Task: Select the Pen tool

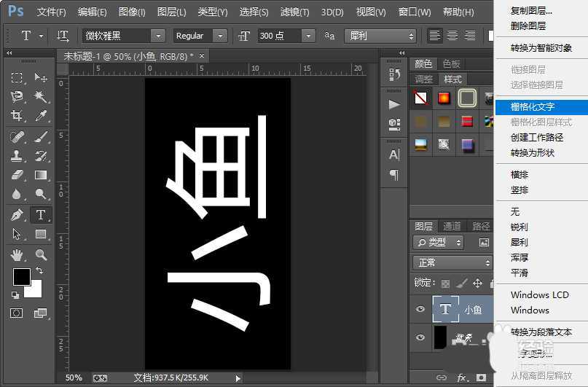Action: click(x=17, y=215)
